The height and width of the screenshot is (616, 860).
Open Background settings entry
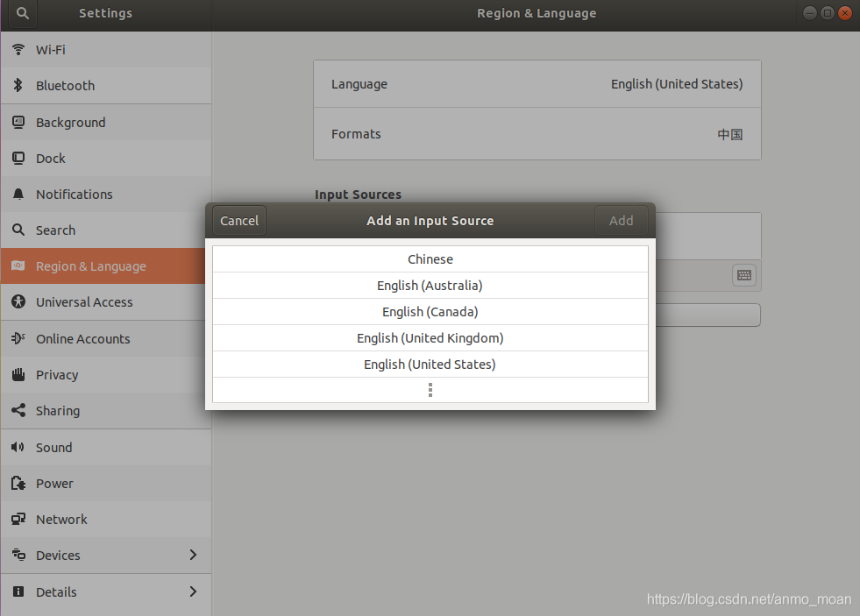(106, 122)
